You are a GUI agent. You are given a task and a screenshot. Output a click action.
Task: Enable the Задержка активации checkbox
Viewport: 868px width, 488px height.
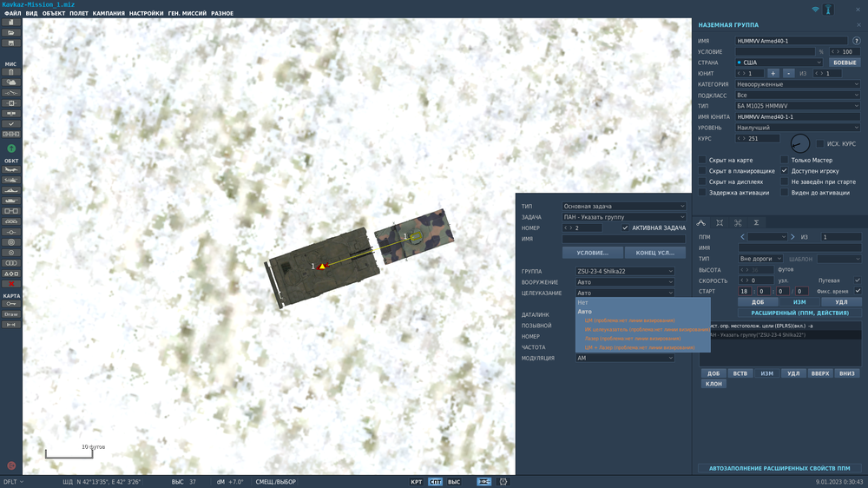(x=702, y=193)
